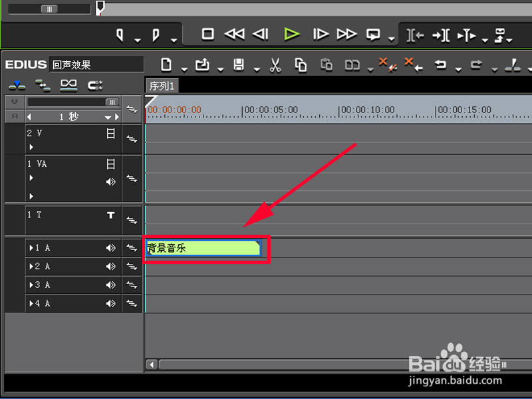Image resolution: width=532 pixels, height=399 pixels.
Task: Mute the 3 A audio track
Action: tap(110, 285)
